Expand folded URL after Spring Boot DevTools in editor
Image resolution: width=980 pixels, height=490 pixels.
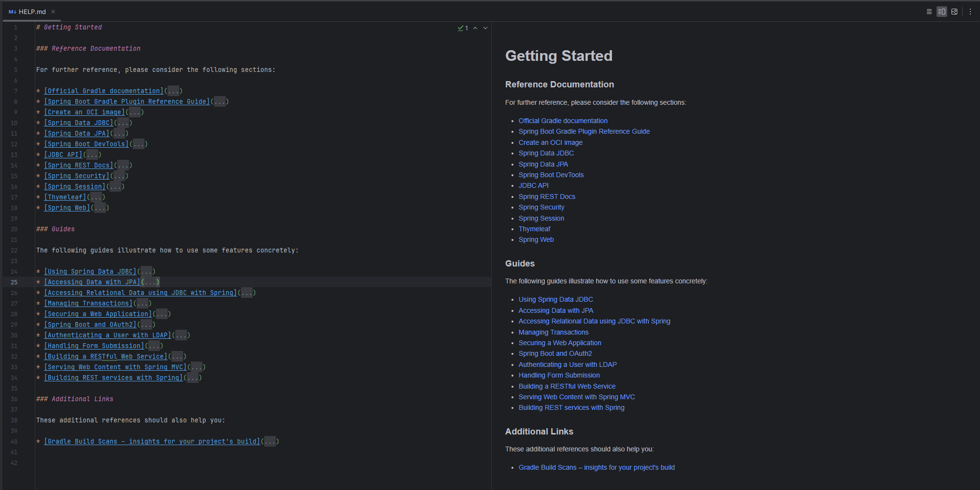coord(139,144)
